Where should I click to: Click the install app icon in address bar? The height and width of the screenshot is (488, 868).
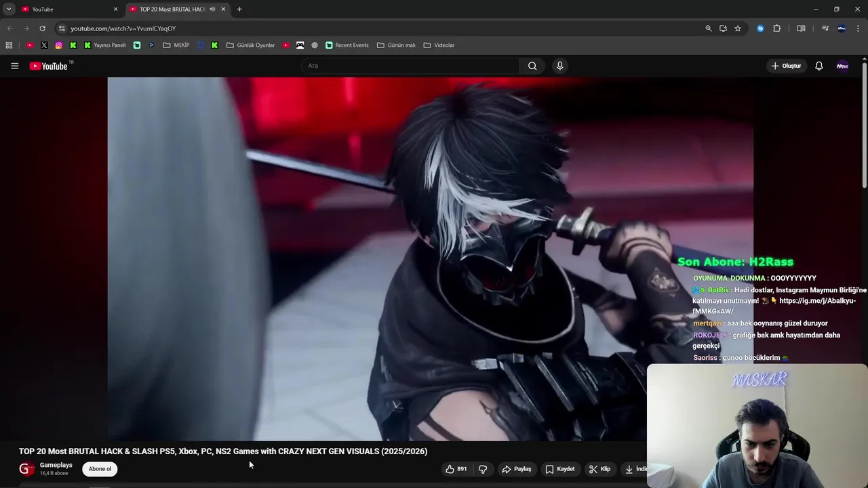[723, 28]
